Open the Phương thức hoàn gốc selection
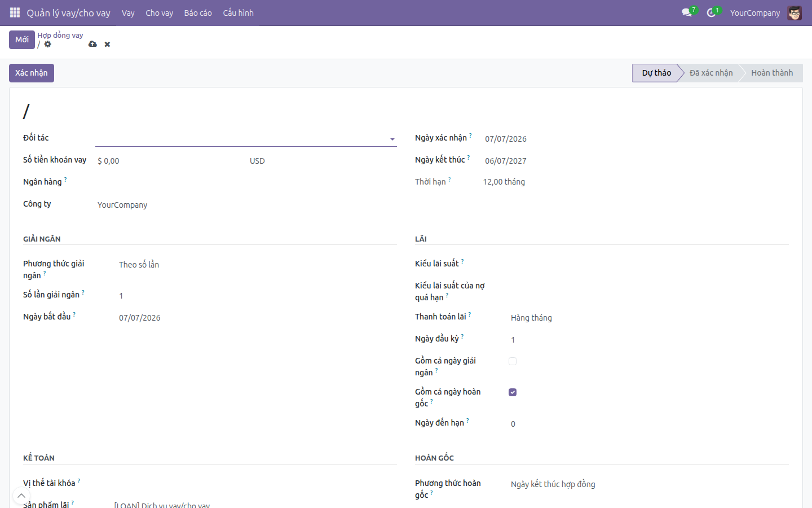The image size is (812, 508). coord(648,484)
